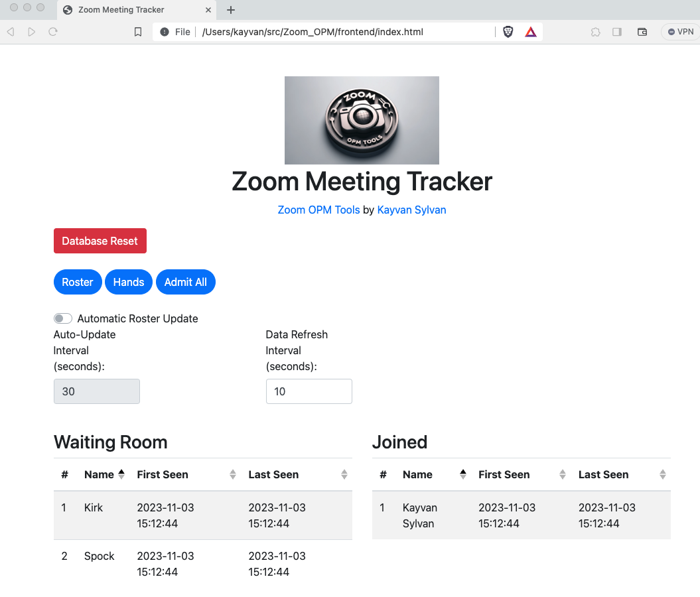This screenshot has width=700, height=597.
Task: Click the Roster button
Action: 78,282
